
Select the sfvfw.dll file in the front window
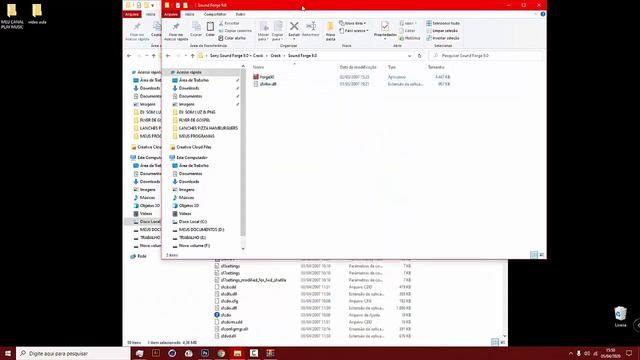pos(264,84)
